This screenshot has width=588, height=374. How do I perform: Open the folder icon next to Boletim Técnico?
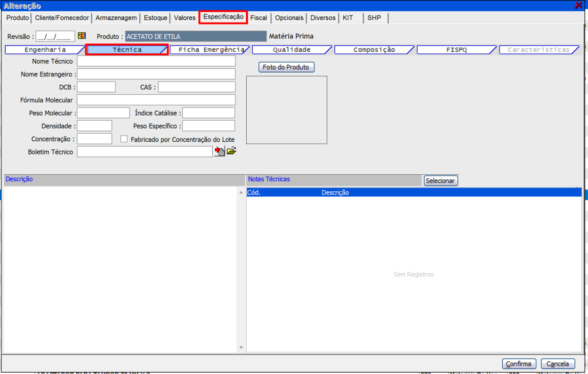(231, 151)
